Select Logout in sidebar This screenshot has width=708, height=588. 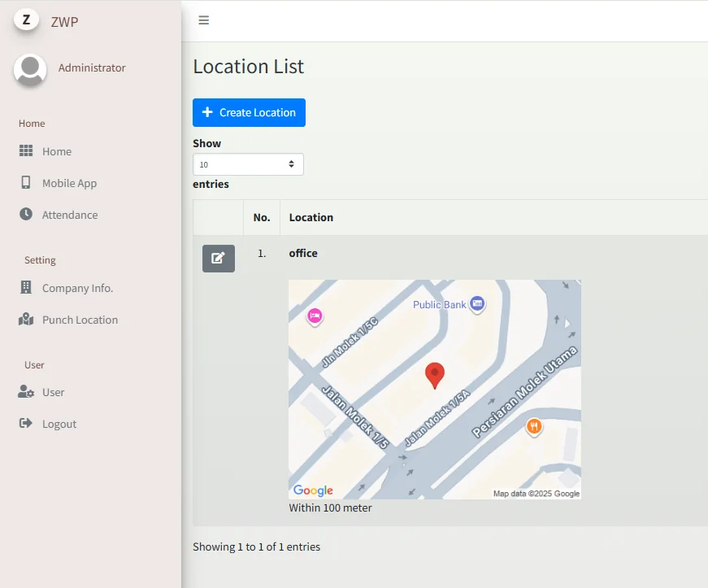(59, 424)
